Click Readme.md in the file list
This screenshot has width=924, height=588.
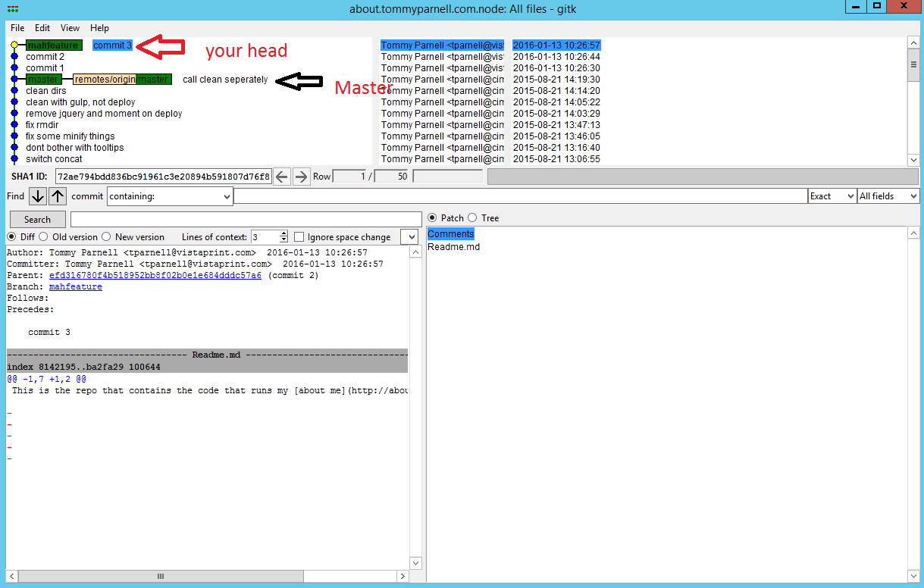point(453,247)
